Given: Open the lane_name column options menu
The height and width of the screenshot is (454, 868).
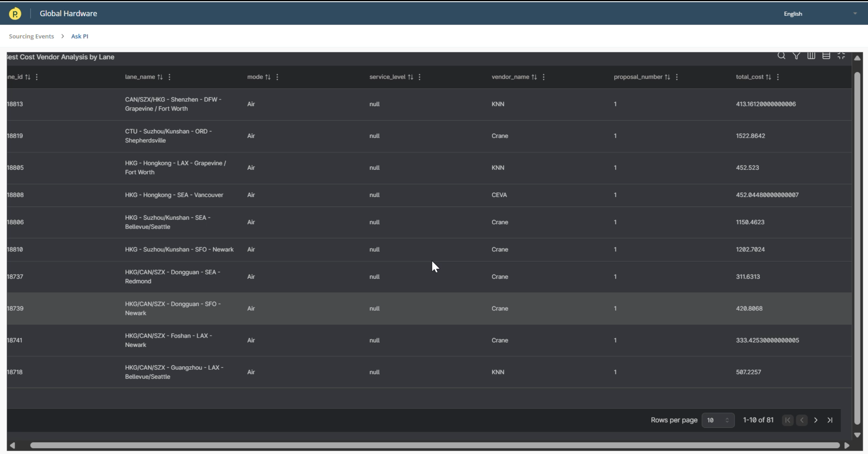Looking at the screenshot, I should pos(169,77).
